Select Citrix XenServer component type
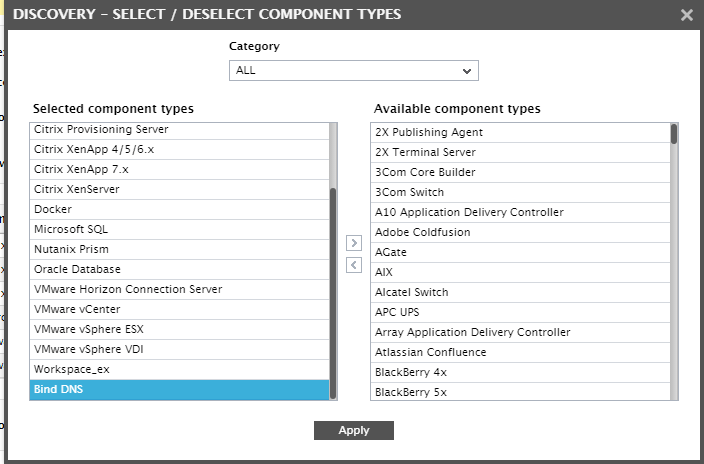The height and width of the screenshot is (464, 704). tap(179, 190)
